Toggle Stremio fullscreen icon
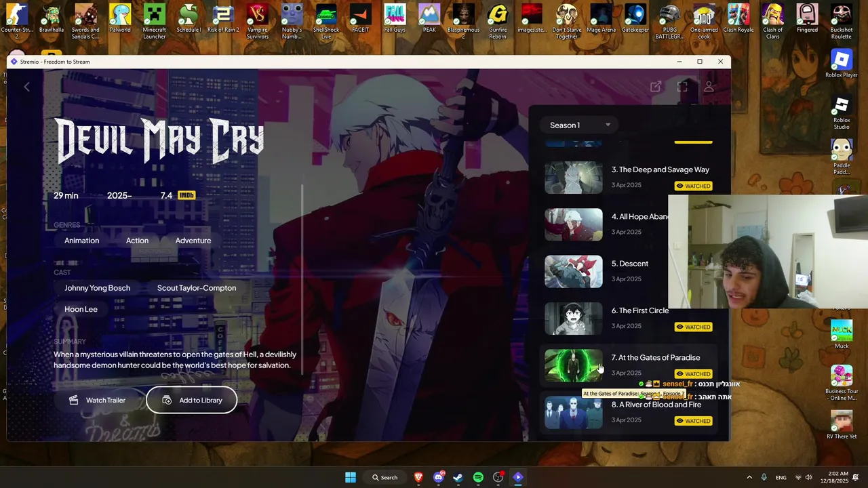 (x=682, y=87)
